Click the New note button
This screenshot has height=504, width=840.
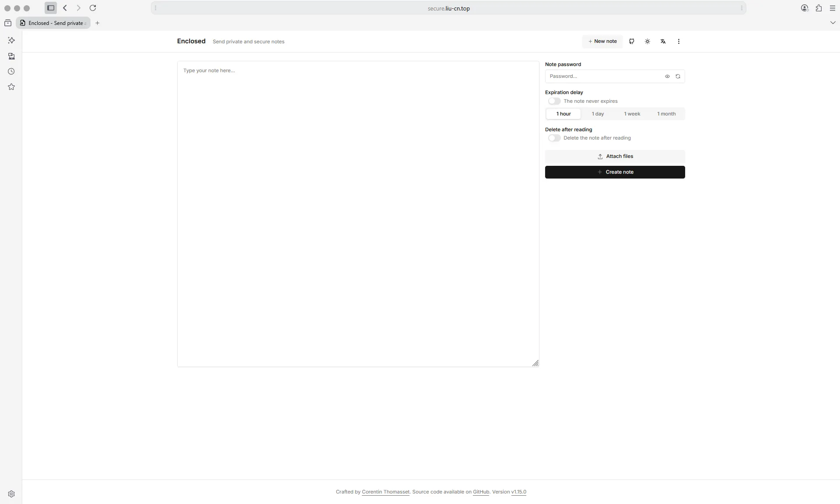[602, 42]
